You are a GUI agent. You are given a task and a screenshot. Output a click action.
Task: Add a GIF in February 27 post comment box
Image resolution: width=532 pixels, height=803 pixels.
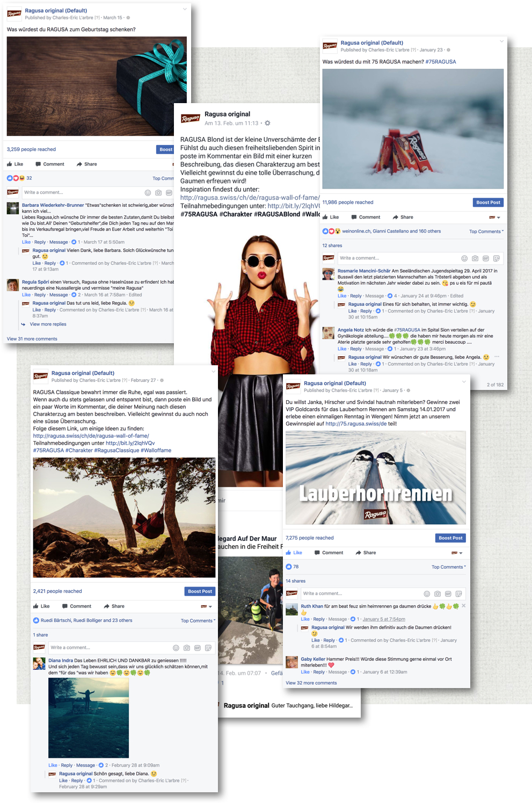(198, 648)
